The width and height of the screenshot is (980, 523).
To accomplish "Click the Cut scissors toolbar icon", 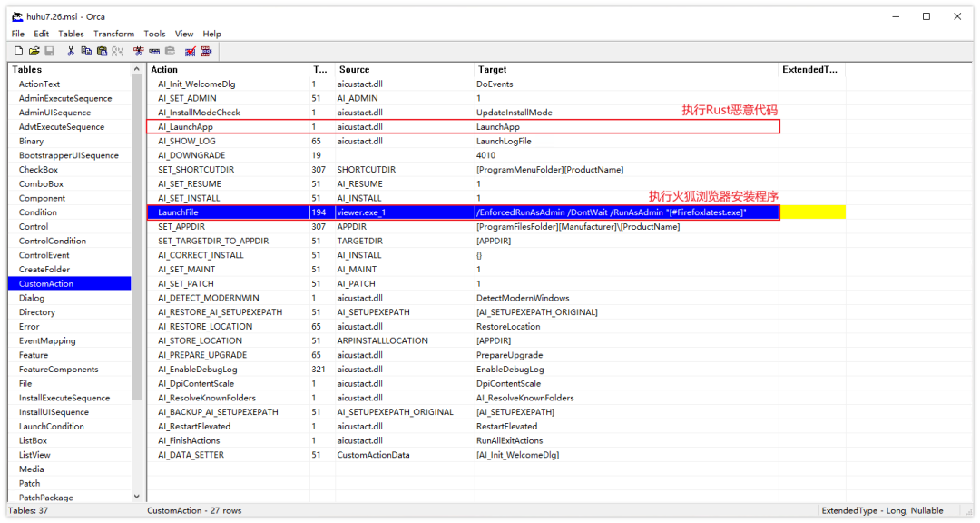I will tap(71, 51).
